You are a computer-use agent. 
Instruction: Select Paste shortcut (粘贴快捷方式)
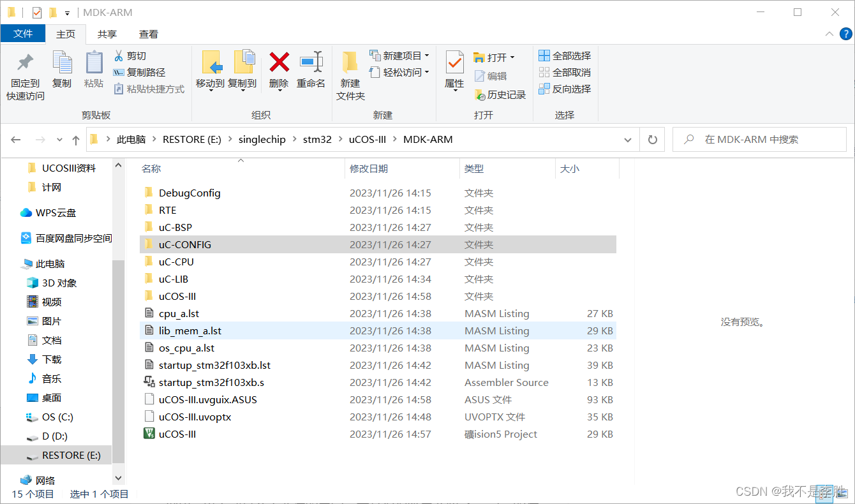pos(149,89)
